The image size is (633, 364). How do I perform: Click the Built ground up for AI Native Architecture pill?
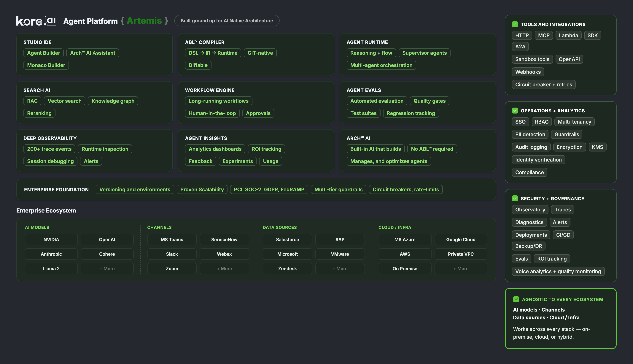coord(227,21)
